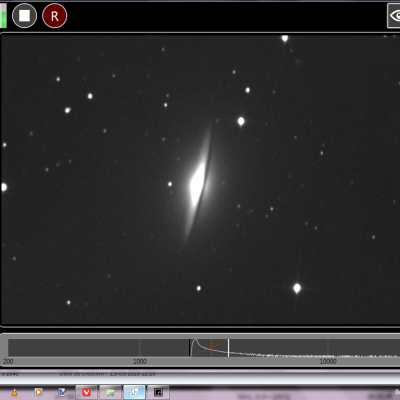400x400 pixels.
Task: Open the Vivaldi browser taskbar icon
Action: pos(87,392)
